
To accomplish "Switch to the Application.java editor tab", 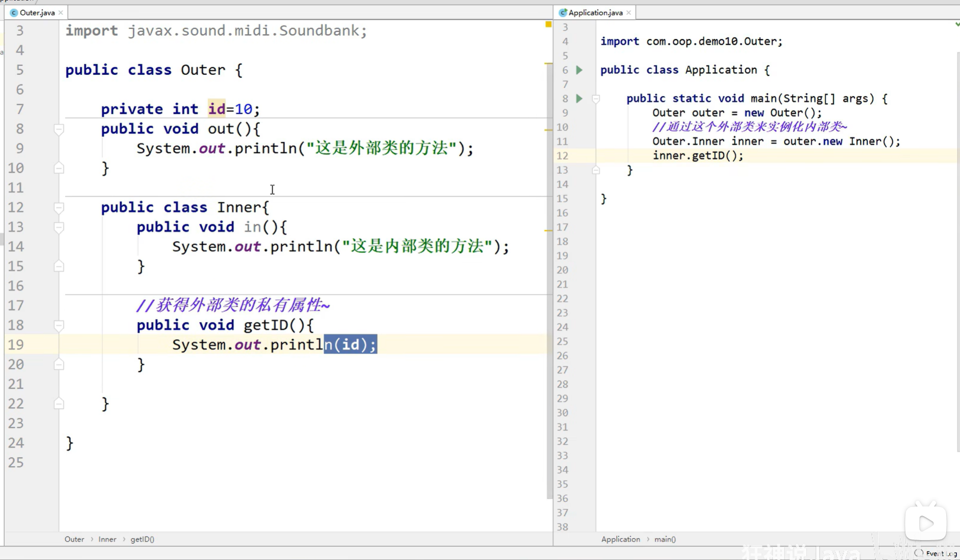I will click(x=595, y=13).
